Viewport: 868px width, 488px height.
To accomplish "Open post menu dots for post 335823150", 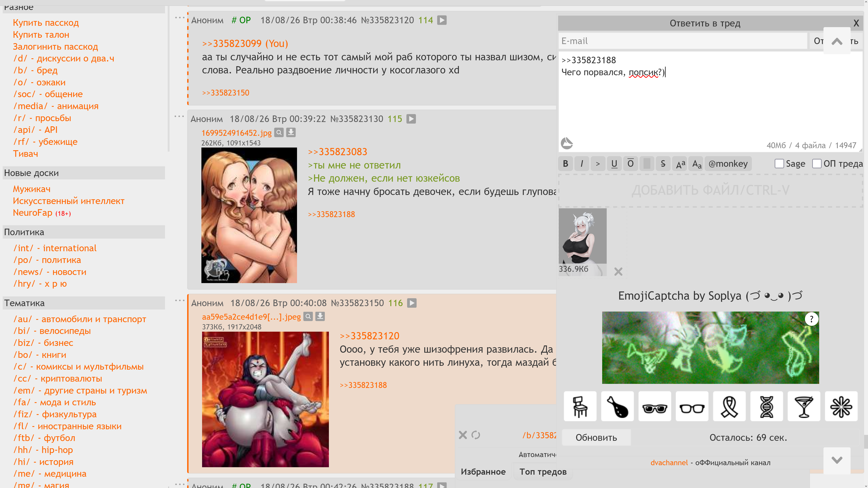I will pos(180,300).
